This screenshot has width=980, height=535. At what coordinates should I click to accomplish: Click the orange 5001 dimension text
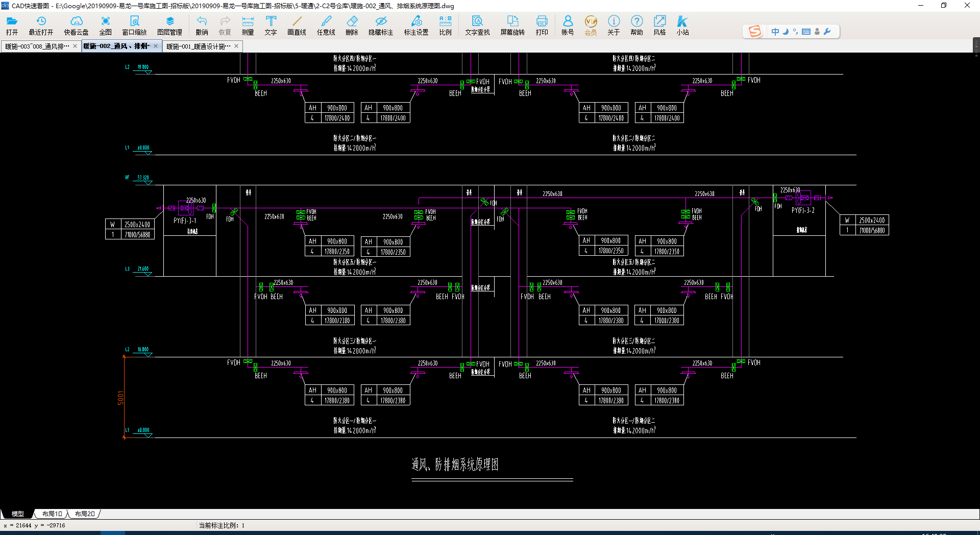pos(121,398)
